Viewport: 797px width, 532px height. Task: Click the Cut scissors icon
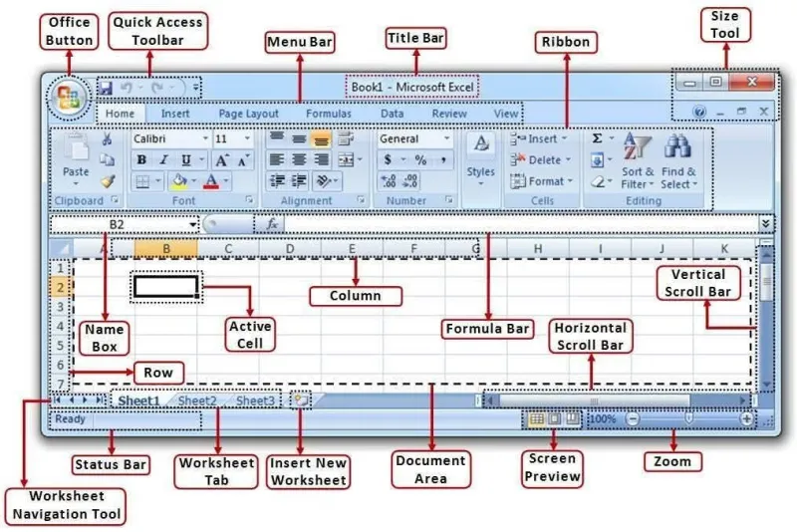tap(107, 138)
